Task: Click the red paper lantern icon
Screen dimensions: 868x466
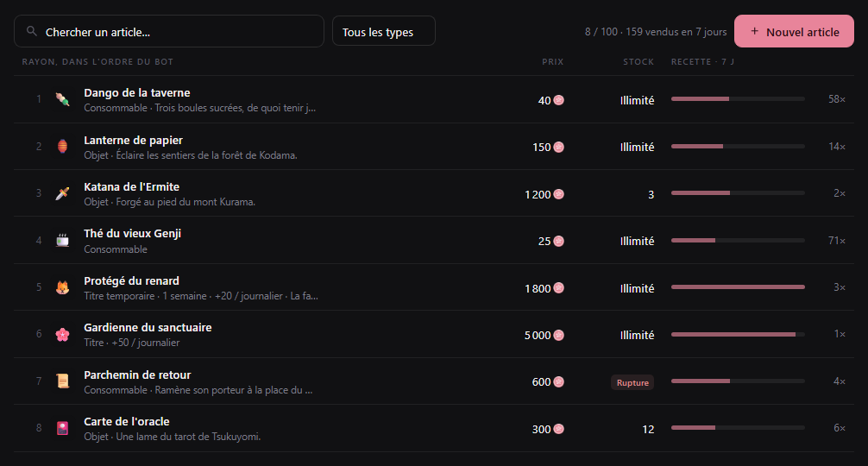Action: coord(62,147)
